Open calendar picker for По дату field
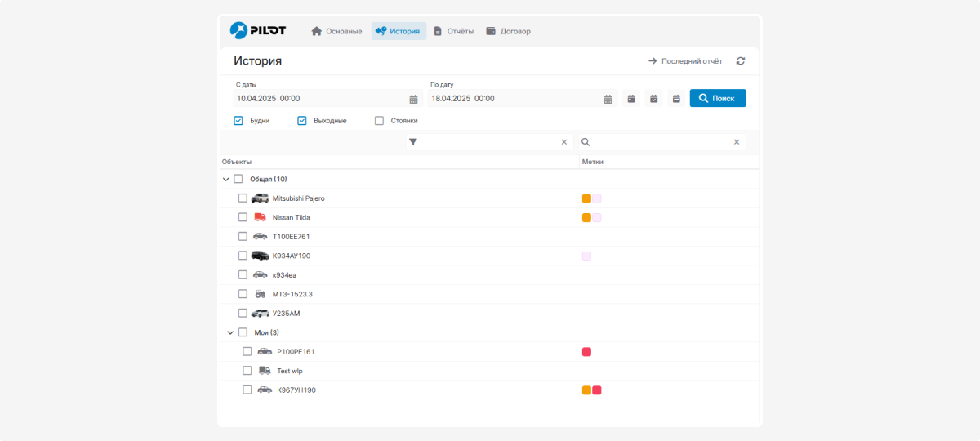Image resolution: width=980 pixels, height=441 pixels. 608,99
